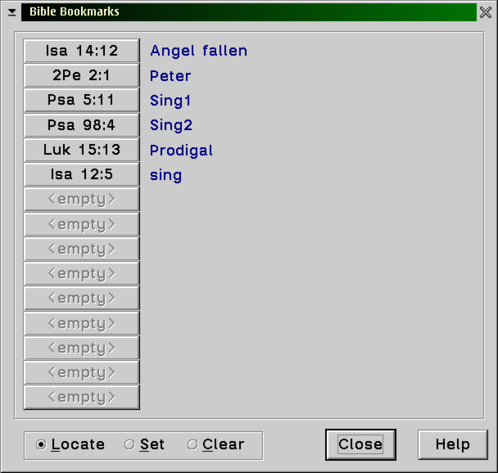Open the window menu icon in title bar
Viewport: 498px width, 473px height.
pos(12,12)
